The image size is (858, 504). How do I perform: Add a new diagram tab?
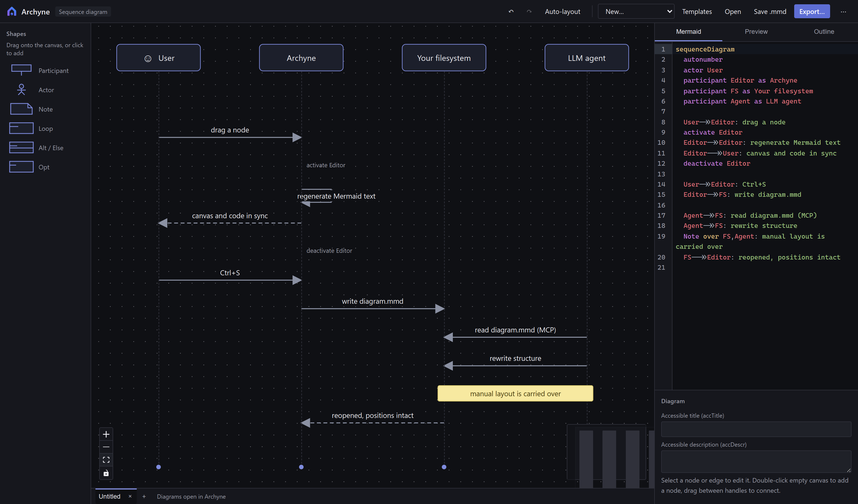[144, 496]
